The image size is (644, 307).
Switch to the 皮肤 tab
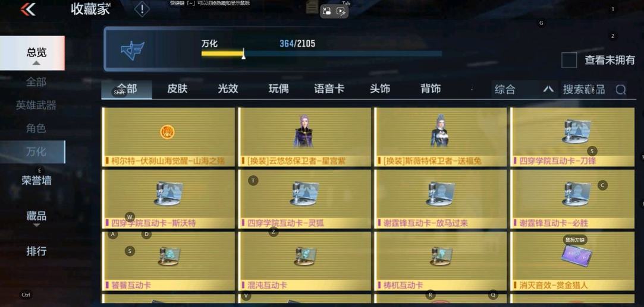177,88
